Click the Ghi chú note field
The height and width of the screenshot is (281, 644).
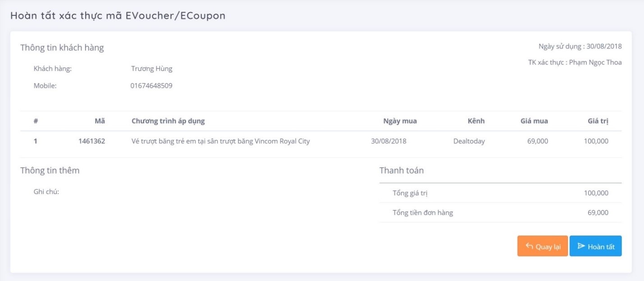[46, 192]
